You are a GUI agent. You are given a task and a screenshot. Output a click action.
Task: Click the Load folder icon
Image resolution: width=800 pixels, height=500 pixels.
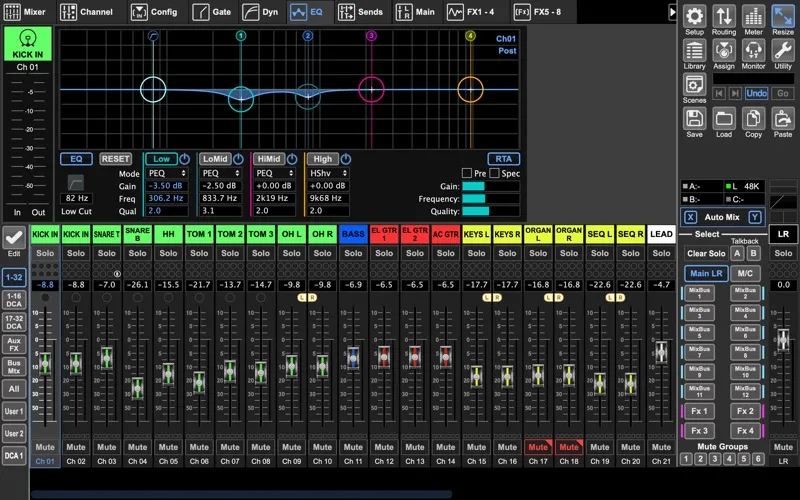click(x=724, y=119)
